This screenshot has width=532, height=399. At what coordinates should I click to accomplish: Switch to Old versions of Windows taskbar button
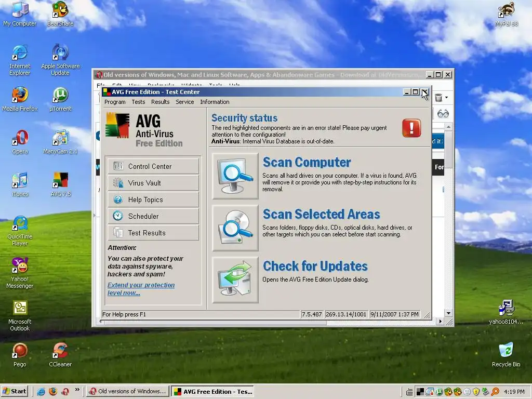(x=128, y=391)
